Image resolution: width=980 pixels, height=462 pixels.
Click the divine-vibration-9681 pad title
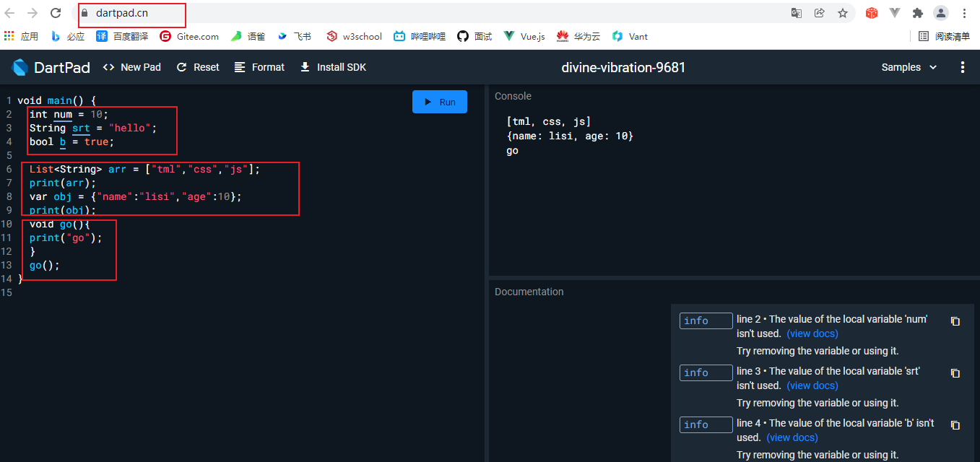coord(623,67)
